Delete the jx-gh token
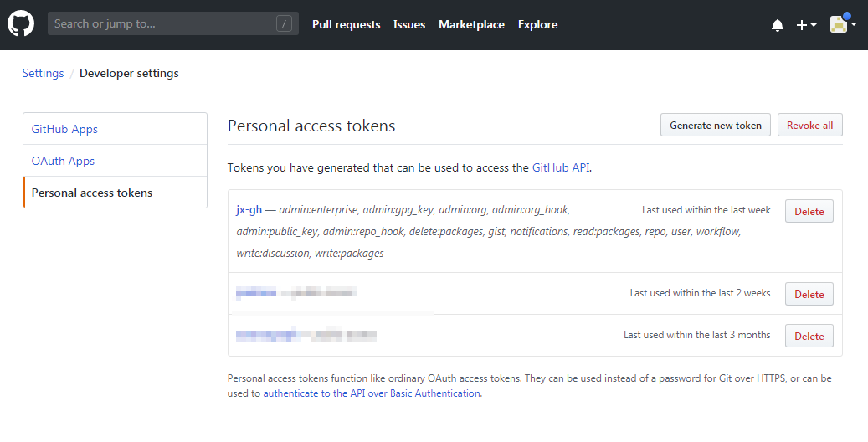Image resolution: width=868 pixels, height=442 pixels. (x=809, y=211)
